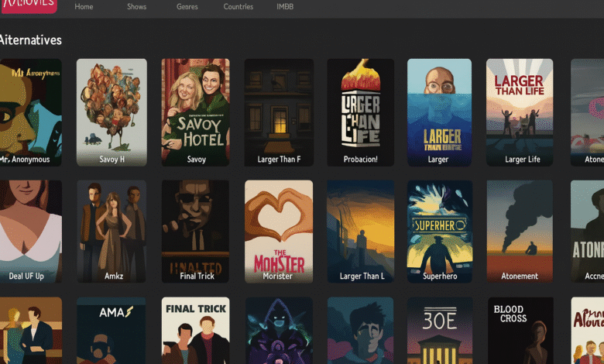Image resolution: width=604 pixels, height=364 pixels.
Task: Select the Savoy H tree poster
Action: [112, 108]
